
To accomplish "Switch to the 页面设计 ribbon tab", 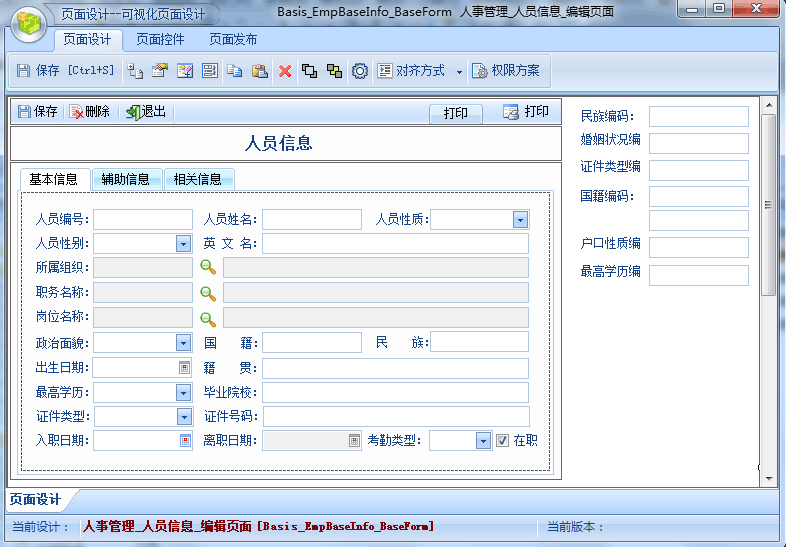I will (88, 40).
